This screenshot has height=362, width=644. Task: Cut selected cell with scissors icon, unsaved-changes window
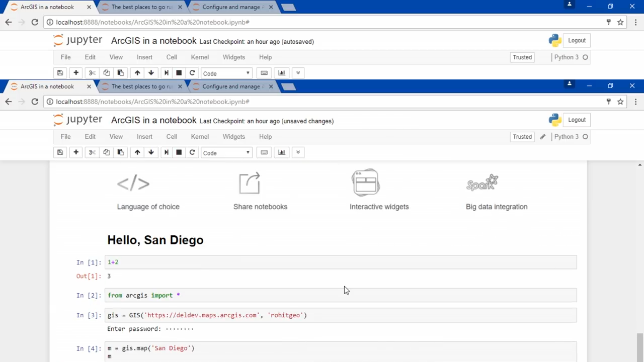92,152
